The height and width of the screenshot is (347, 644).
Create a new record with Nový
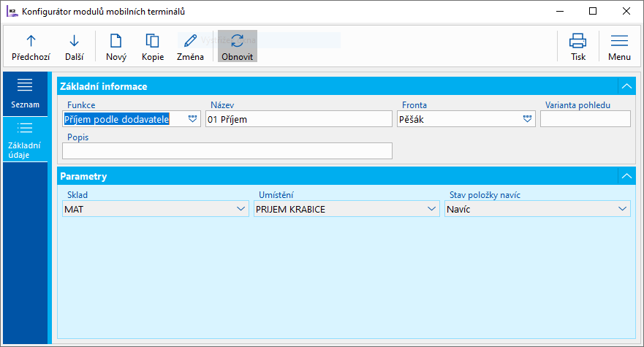tap(115, 47)
